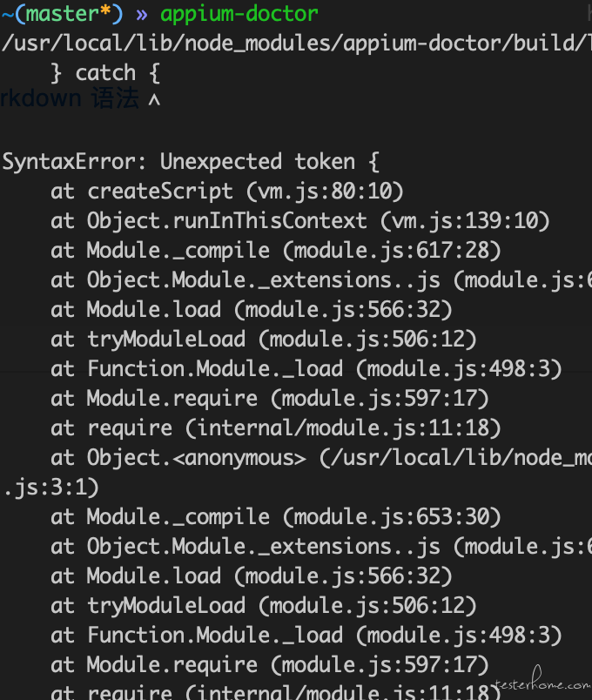This screenshot has width=592, height=700.
Task: Click the first Function.Module._load stack line
Action: (306, 369)
